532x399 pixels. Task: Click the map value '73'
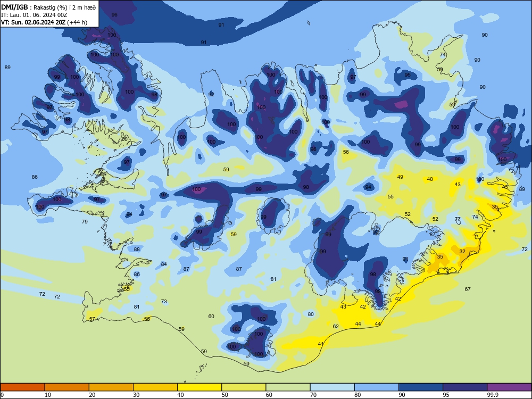click(164, 301)
